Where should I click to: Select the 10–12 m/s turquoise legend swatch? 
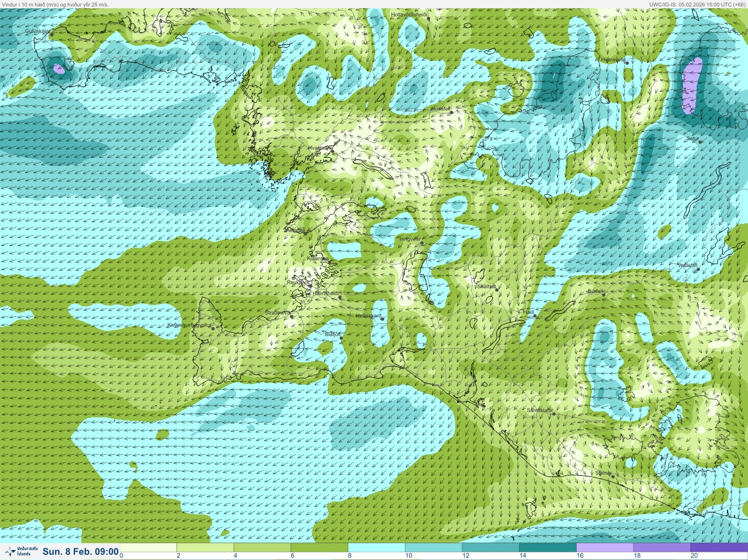(434, 548)
